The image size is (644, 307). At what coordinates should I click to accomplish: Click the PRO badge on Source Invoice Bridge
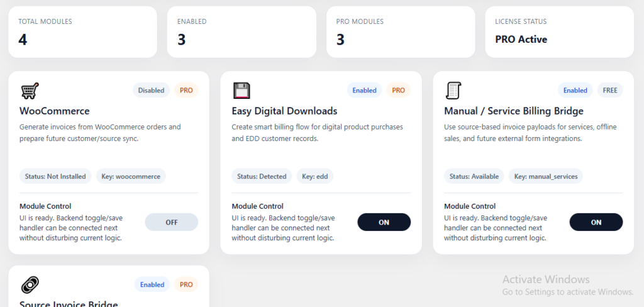click(186, 284)
